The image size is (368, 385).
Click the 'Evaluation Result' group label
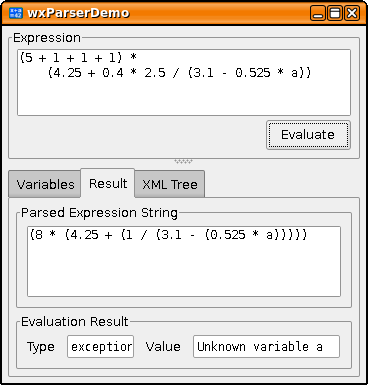pos(75,322)
